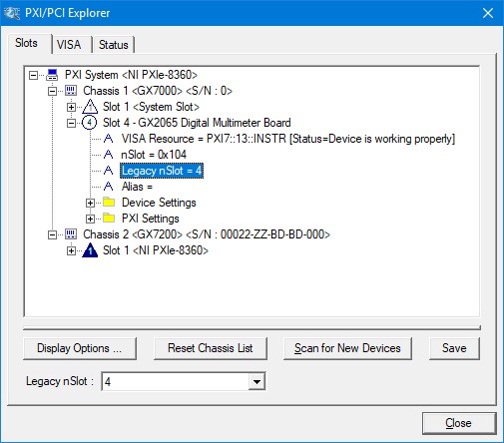Select the highlighted 'Legacy nSlot = 4' row
504x443 pixels.
click(x=162, y=171)
